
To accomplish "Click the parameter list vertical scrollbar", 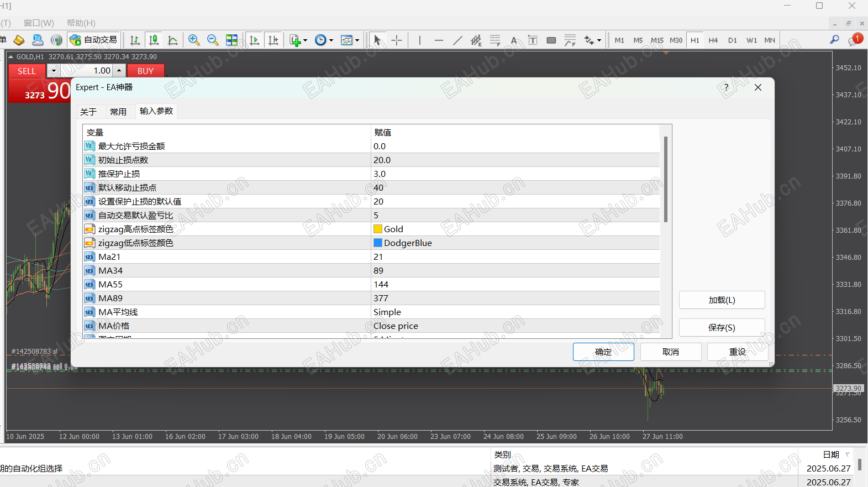I will pos(665,179).
